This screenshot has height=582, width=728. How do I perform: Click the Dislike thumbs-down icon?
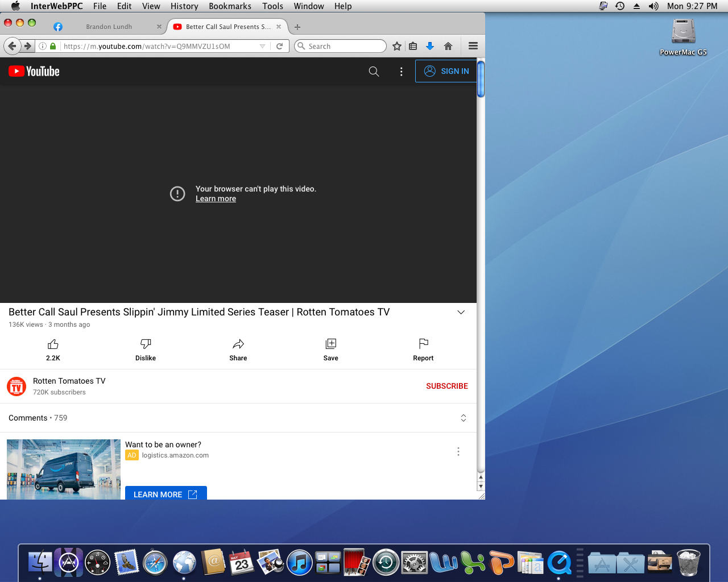pyautogui.click(x=146, y=344)
